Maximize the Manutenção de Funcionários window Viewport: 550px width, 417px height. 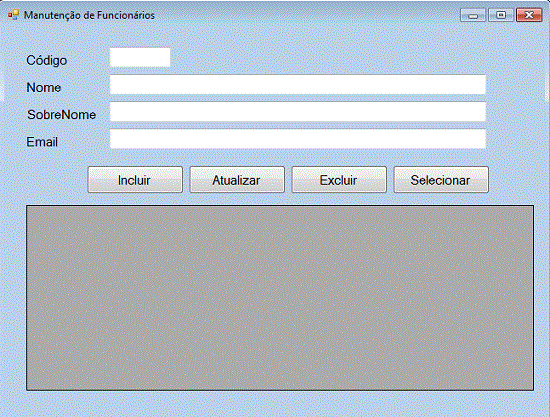click(501, 15)
